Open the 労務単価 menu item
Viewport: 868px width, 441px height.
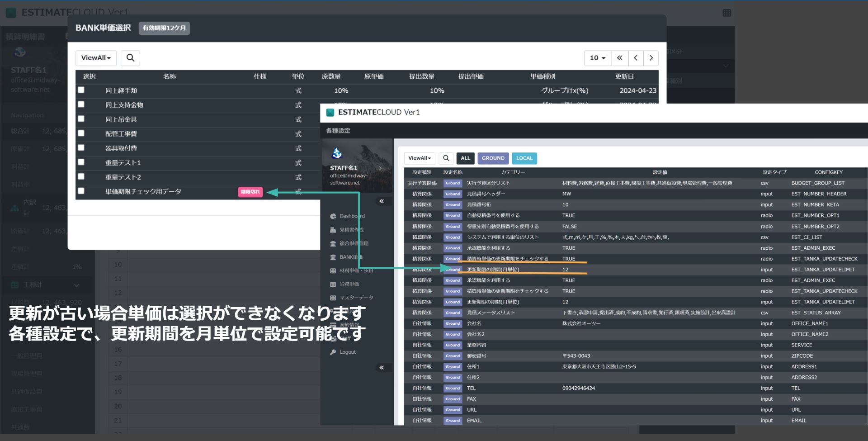point(349,284)
